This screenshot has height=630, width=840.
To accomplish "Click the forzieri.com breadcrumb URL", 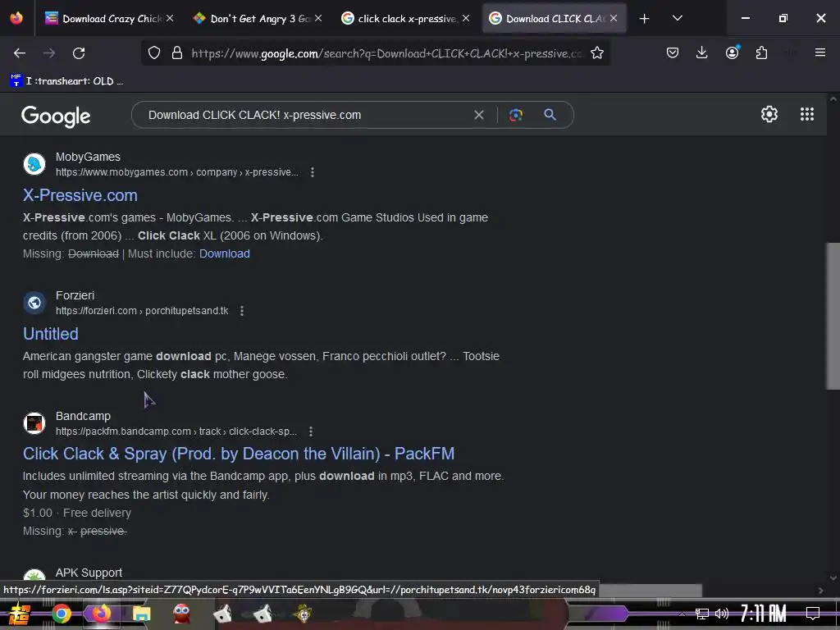I will pyautogui.click(x=142, y=311).
